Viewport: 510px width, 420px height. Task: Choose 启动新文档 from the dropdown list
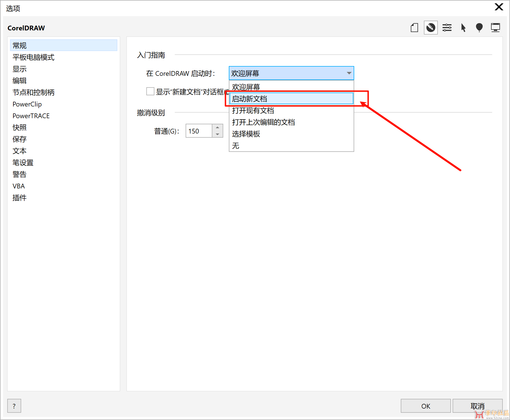tap(291, 99)
